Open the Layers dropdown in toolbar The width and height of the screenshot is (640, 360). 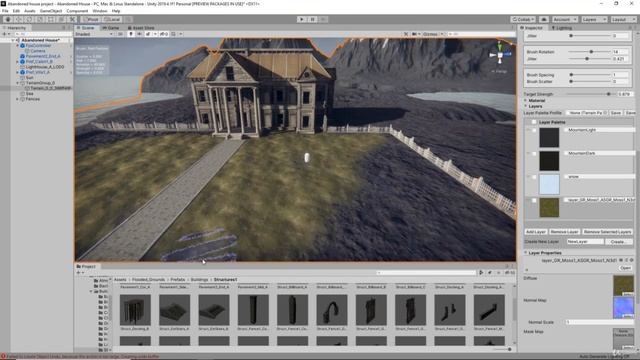coord(593,19)
